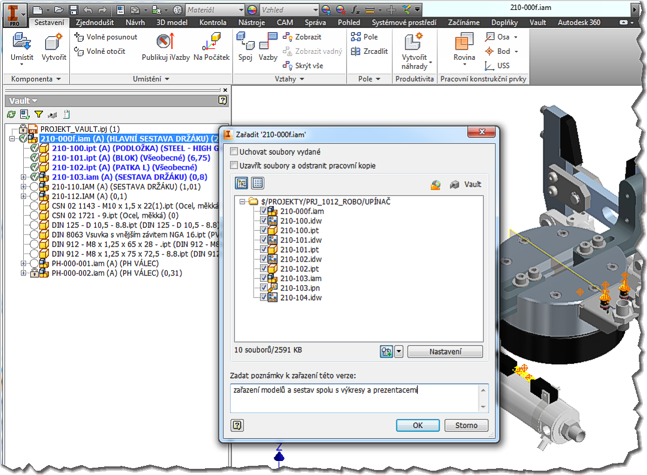Open dropdown arrow next to Nastavení
The image size is (647, 475).
tap(399, 352)
